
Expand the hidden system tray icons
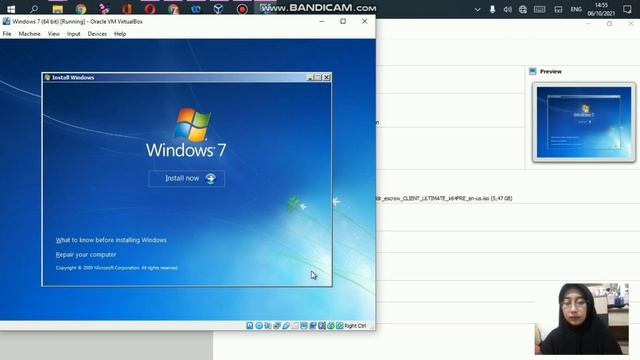click(x=477, y=9)
